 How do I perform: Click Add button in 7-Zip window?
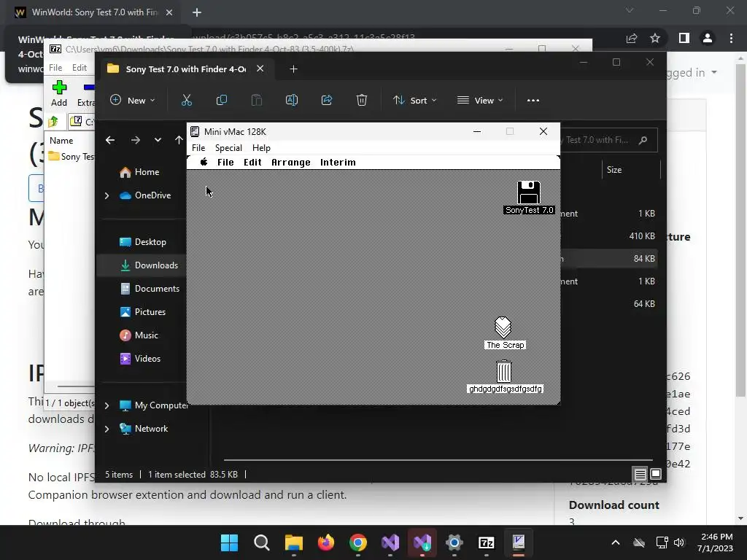point(59,93)
